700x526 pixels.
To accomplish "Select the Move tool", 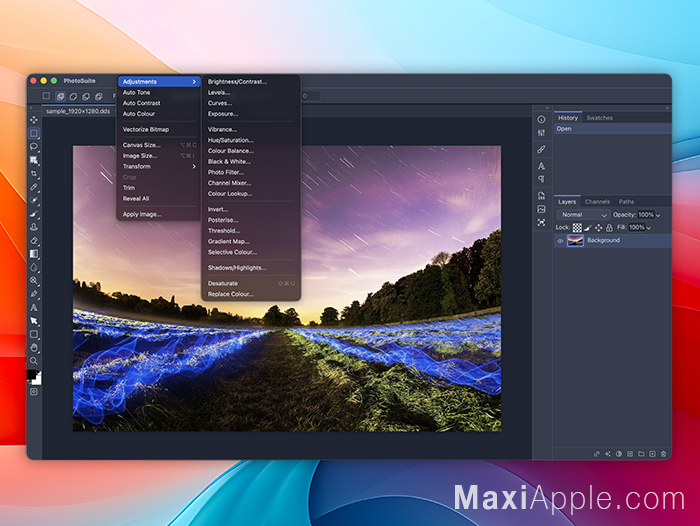I will pos(34,120).
